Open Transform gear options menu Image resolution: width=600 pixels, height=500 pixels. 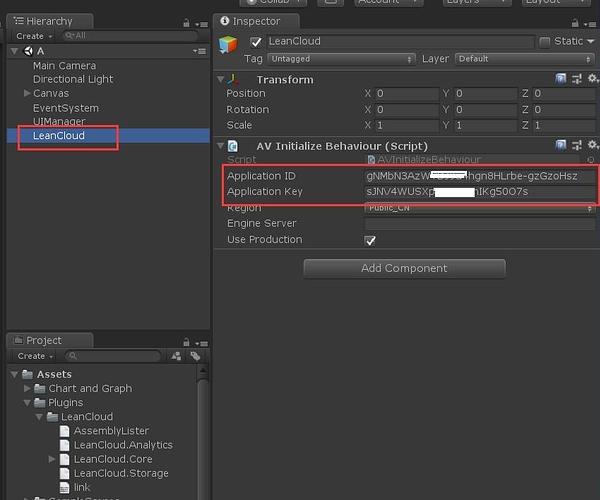593,78
